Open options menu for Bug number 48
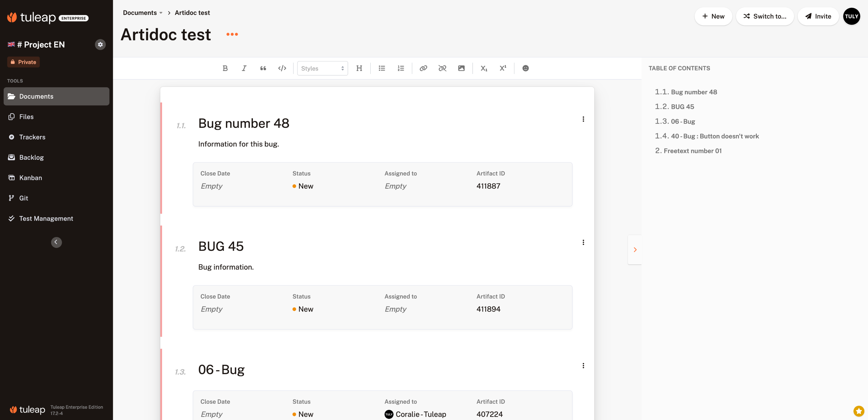 coord(583,119)
